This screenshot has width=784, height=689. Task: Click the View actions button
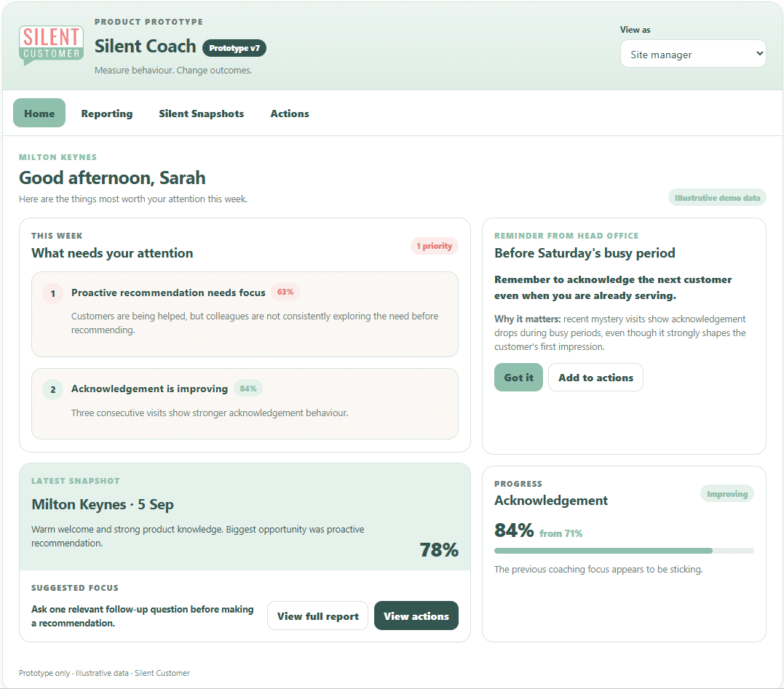click(x=416, y=616)
